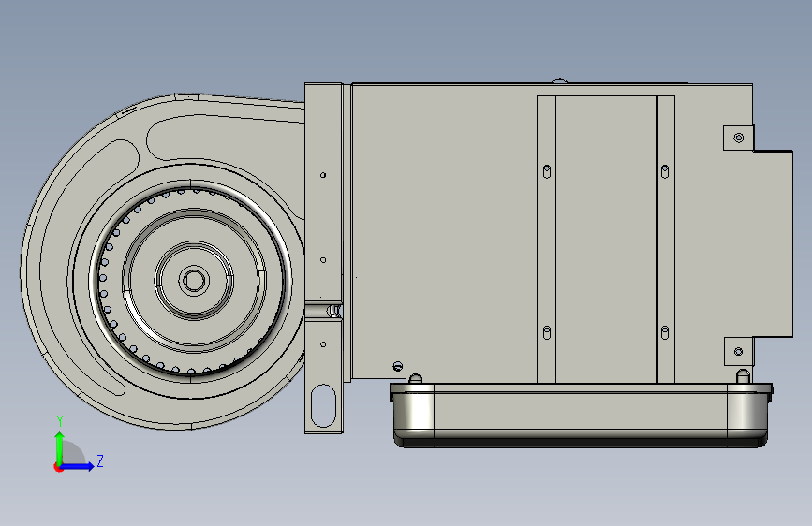Click the blue Z axis arrow of the triad
The image size is (812, 526).
[x=78, y=466]
